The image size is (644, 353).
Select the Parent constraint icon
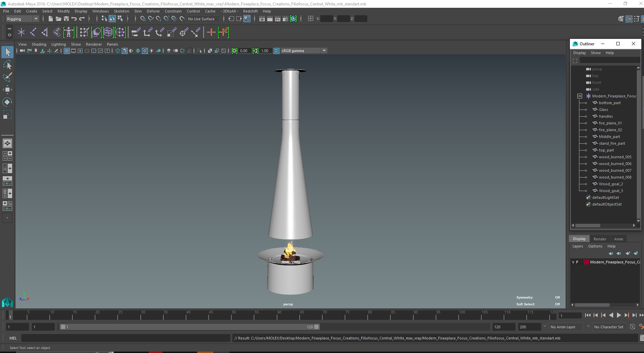(136, 32)
